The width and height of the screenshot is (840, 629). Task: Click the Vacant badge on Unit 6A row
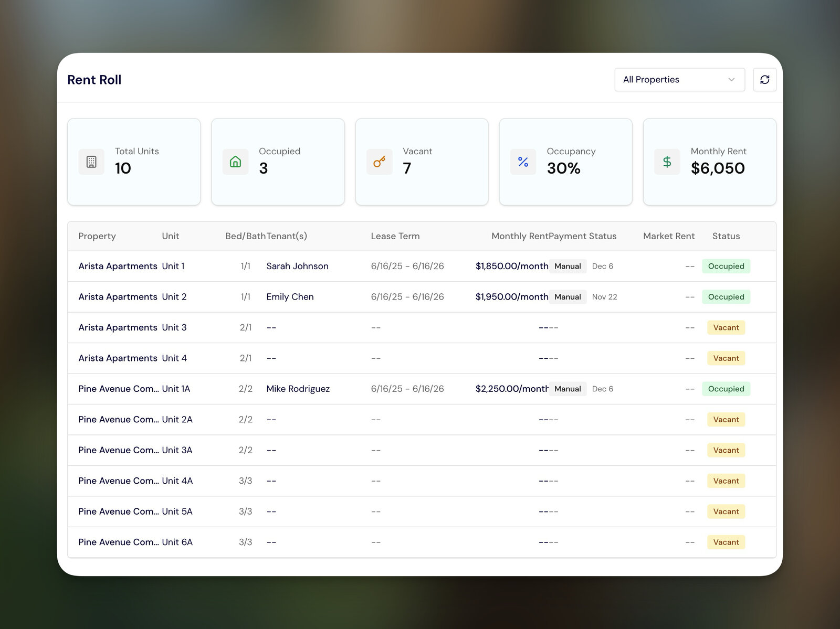coord(726,542)
